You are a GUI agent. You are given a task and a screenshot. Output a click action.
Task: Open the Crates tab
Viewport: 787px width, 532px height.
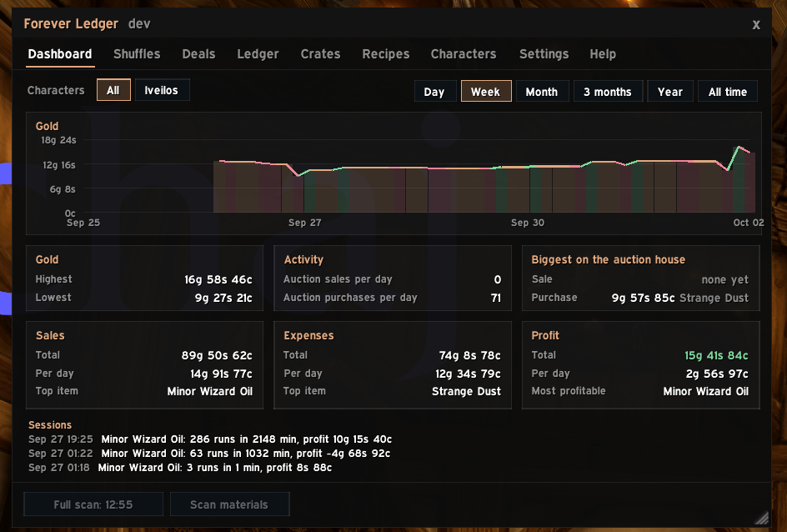(x=320, y=54)
